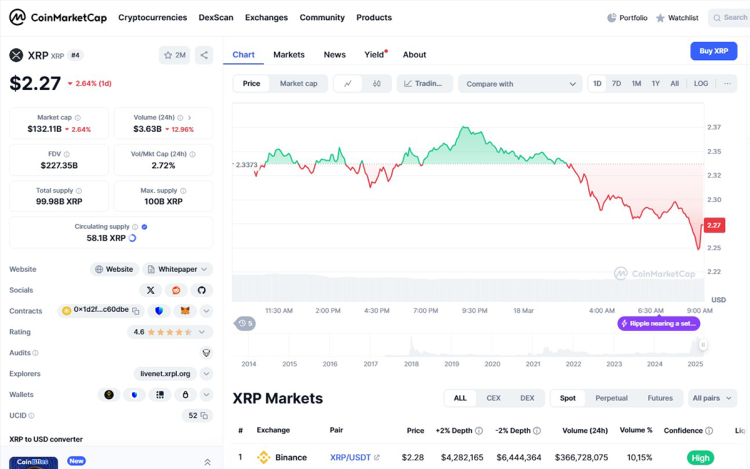Click the search input field

click(730, 18)
